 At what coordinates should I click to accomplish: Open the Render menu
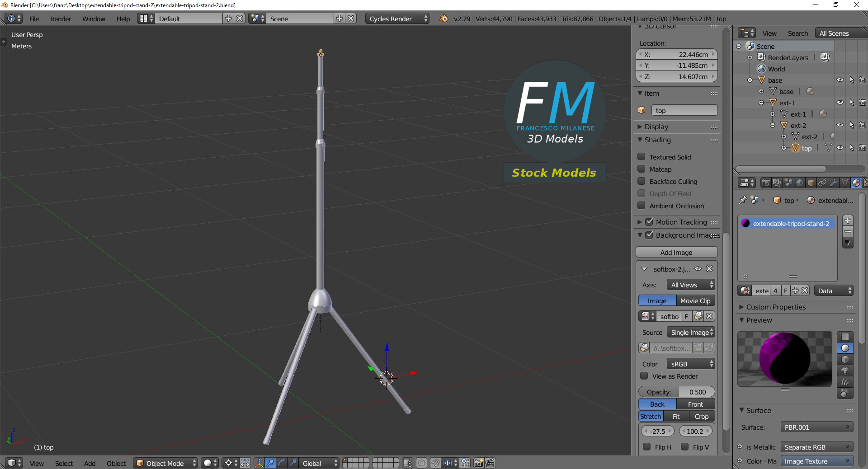[x=61, y=19]
